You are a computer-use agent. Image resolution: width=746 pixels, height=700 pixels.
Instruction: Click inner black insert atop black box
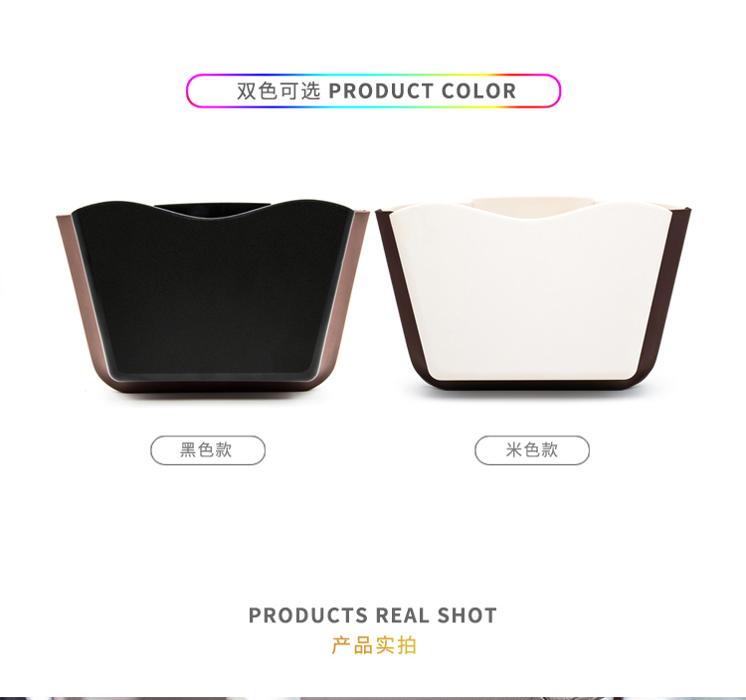(x=211, y=210)
